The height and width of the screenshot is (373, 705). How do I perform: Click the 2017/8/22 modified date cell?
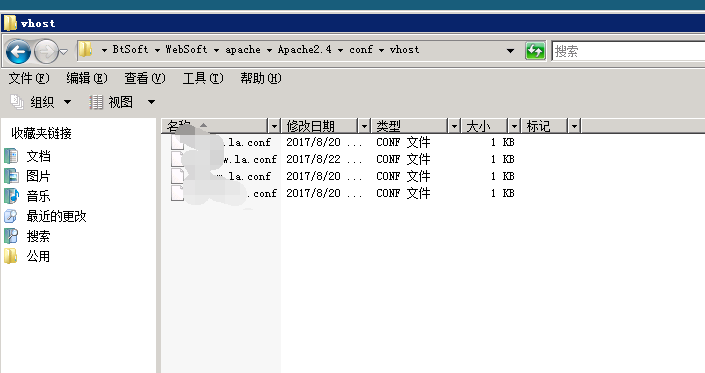point(324,159)
